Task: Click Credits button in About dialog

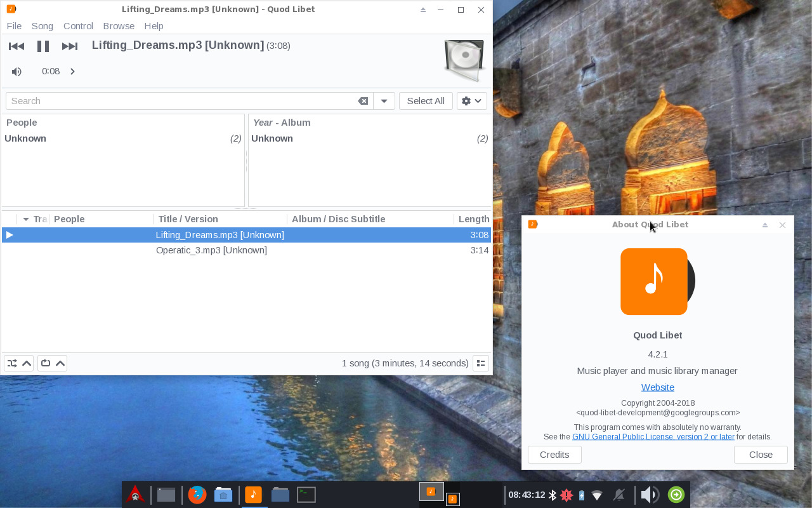Action: tap(554, 455)
